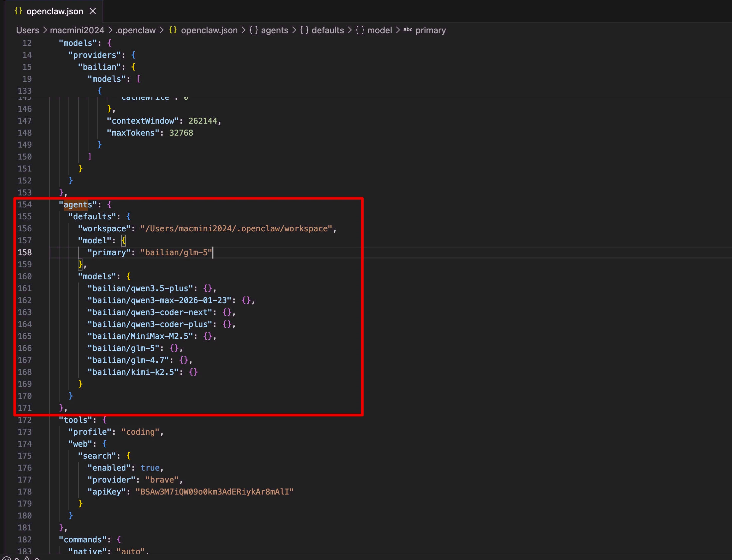Click the braces icon before the defaults breadcrumb
This screenshot has width=732, height=560.
304,30
